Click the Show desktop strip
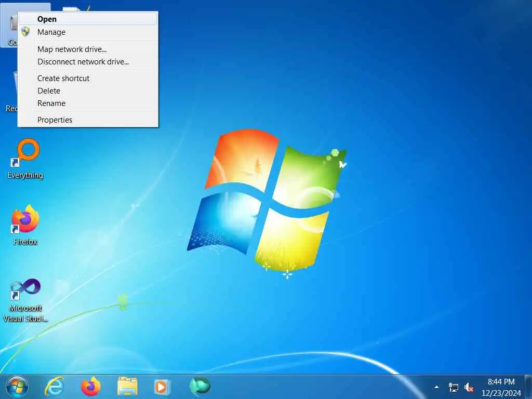 [528, 387]
